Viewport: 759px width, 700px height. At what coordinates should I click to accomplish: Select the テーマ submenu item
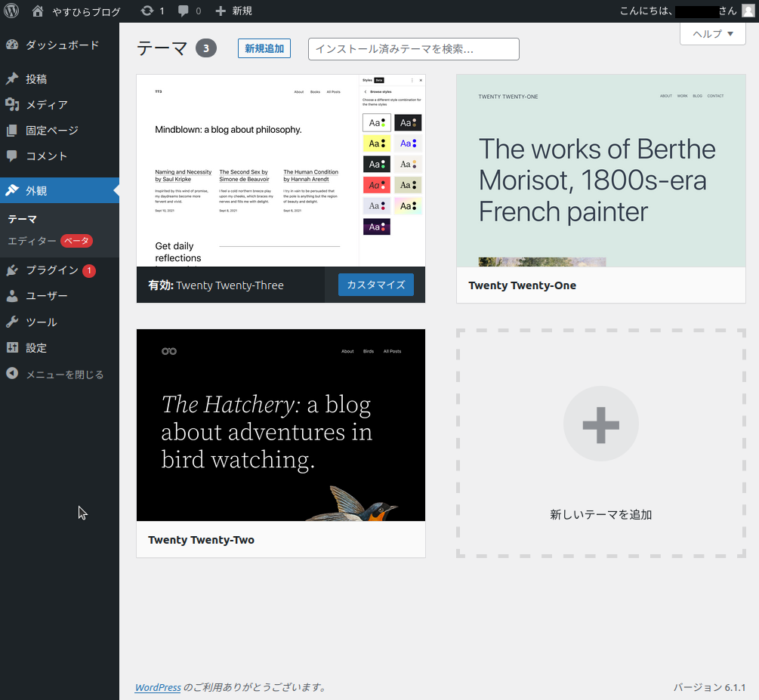pyautogui.click(x=22, y=219)
